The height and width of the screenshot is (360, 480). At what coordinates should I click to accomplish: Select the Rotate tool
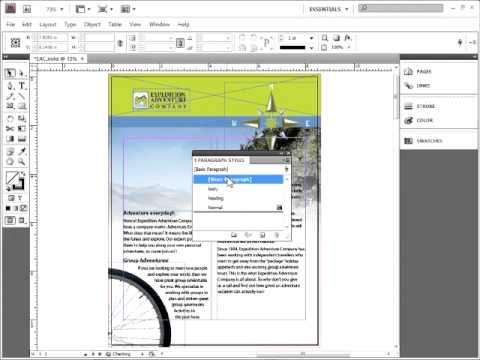pos(10,119)
